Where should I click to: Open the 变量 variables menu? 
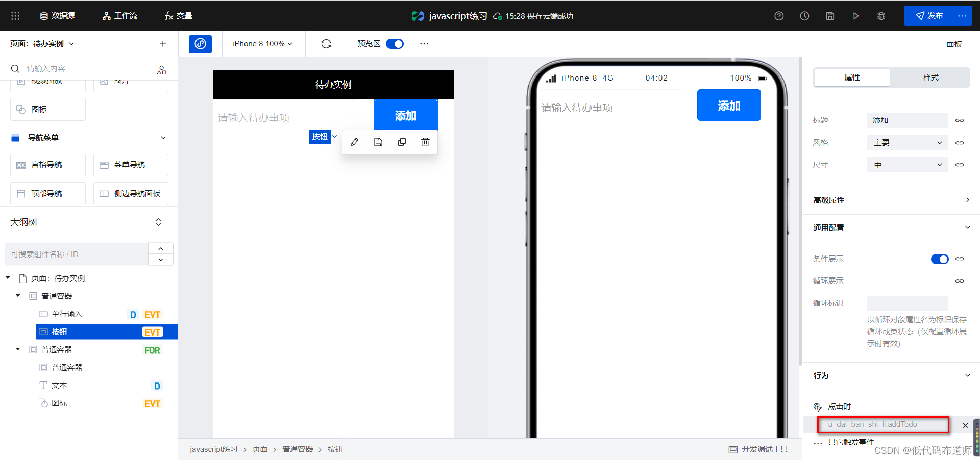pyautogui.click(x=179, y=16)
